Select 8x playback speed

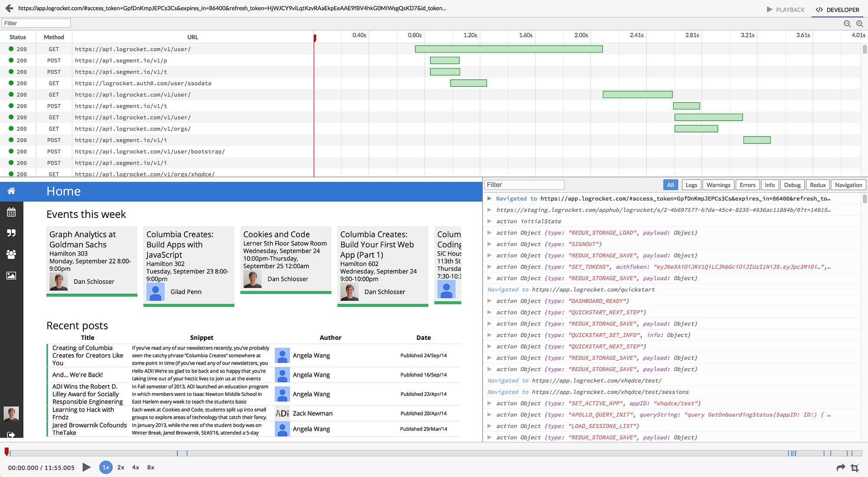pyautogui.click(x=151, y=467)
